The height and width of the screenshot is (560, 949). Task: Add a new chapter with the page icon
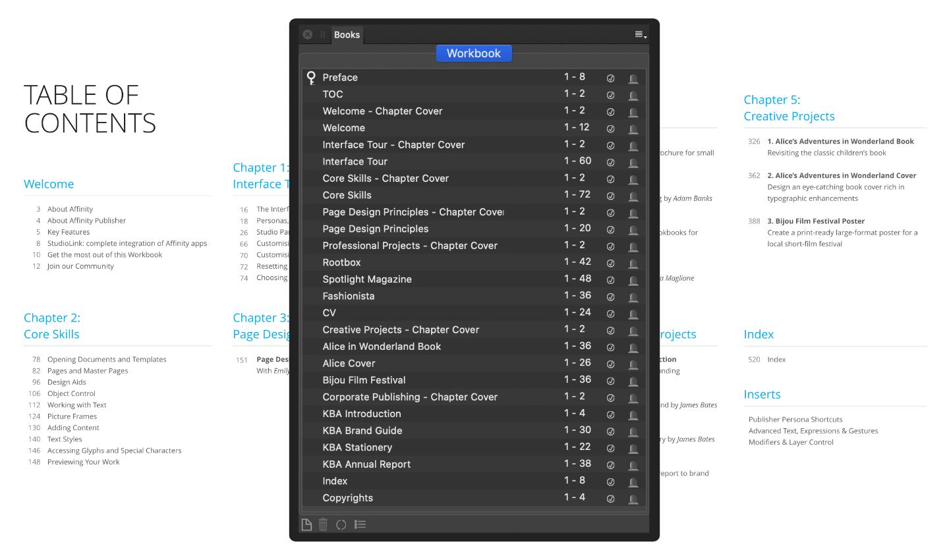coord(306,524)
